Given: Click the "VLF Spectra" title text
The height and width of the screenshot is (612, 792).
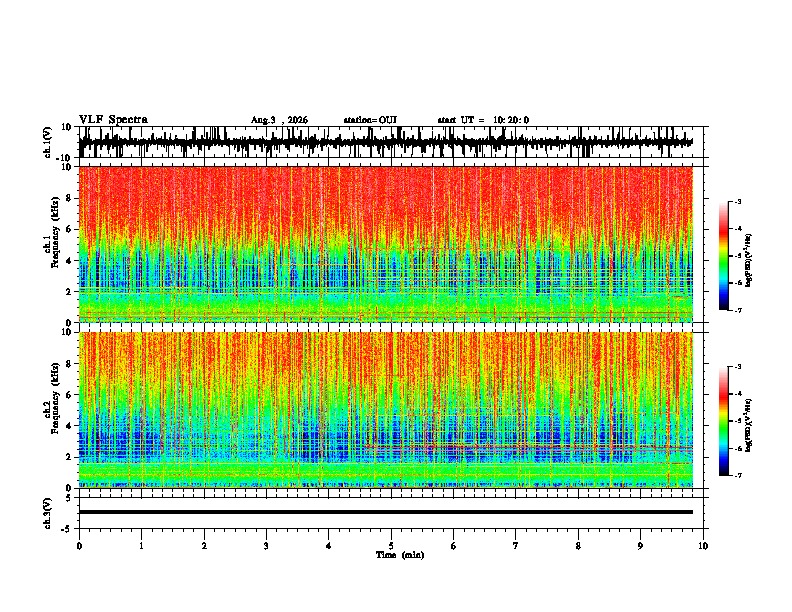Looking at the screenshot, I should pyautogui.click(x=113, y=120).
